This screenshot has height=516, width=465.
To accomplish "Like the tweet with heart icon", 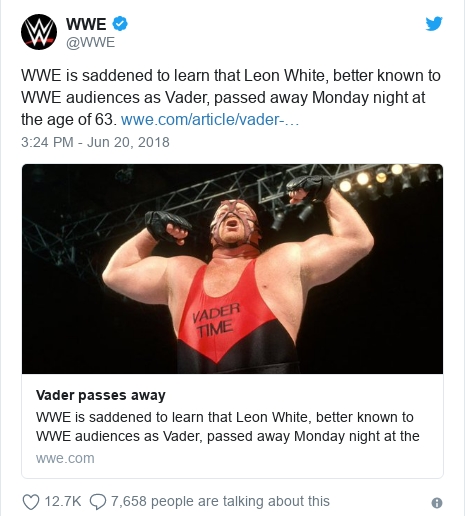I will [x=31, y=502].
